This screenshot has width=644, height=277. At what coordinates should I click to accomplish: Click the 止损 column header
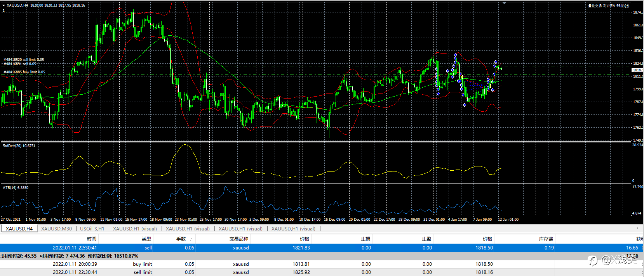[x=366, y=239]
